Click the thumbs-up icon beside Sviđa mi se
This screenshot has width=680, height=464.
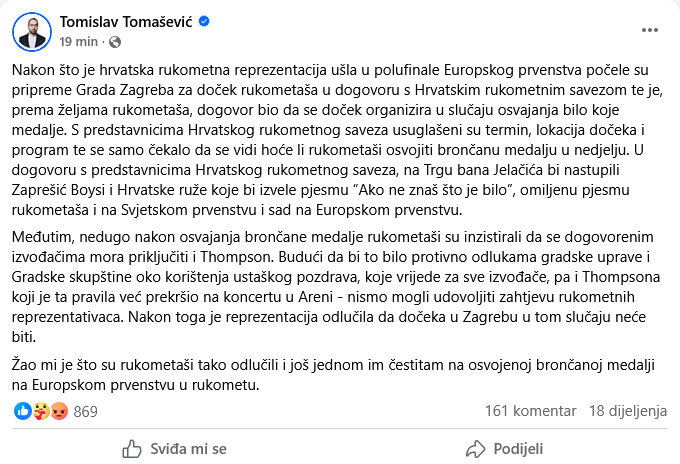(x=131, y=447)
